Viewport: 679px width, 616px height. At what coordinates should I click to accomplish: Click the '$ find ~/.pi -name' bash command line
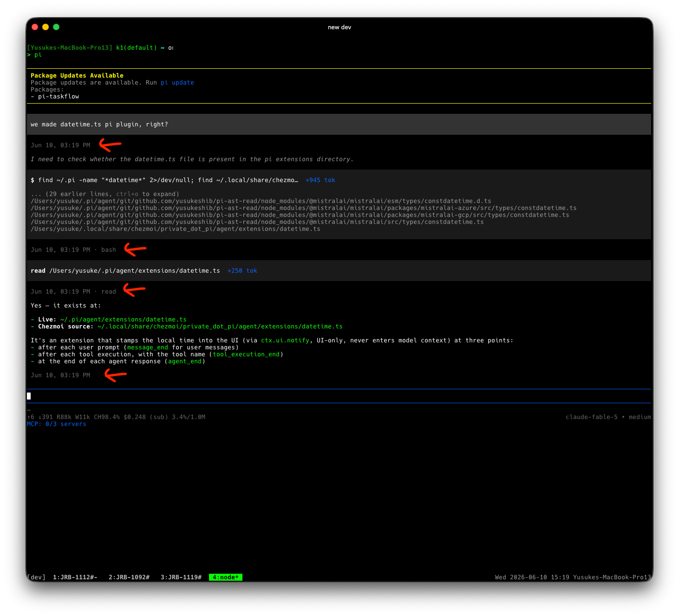coord(164,180)
